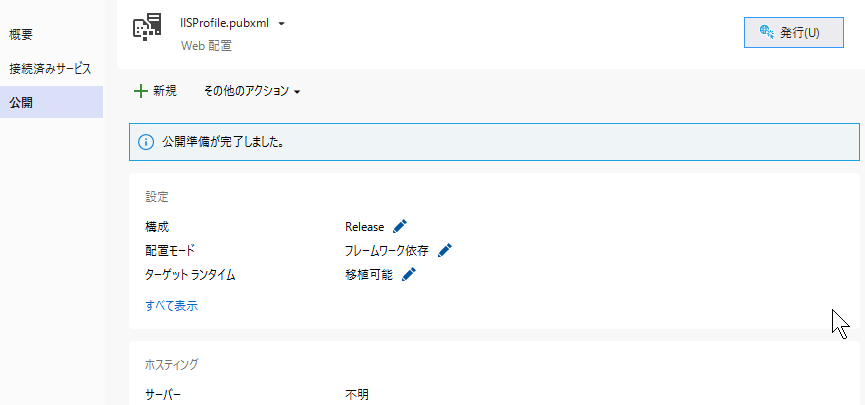The image size is (865, 405).
Task: Click the green plus icon for 新規
Action: [x=141, y=91]
